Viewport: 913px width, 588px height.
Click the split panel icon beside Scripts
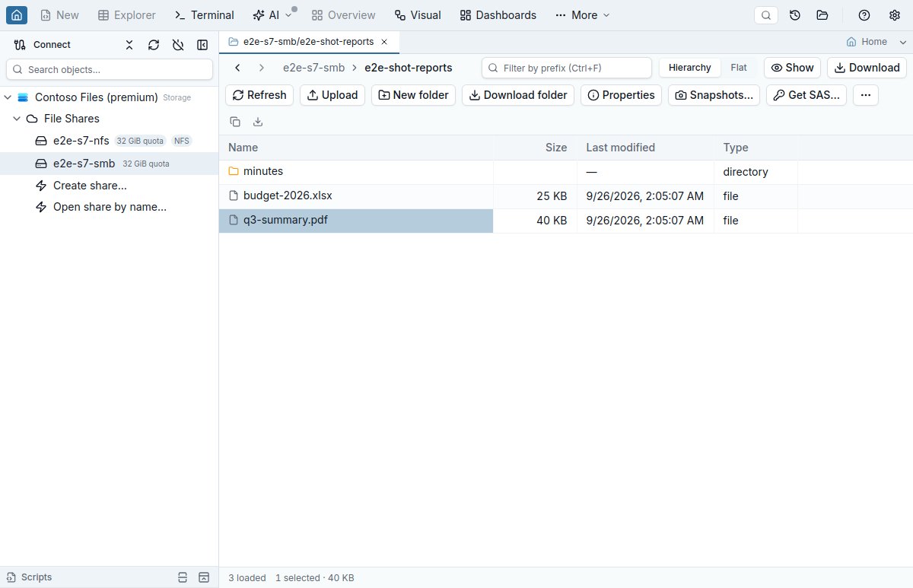(182, 577)
